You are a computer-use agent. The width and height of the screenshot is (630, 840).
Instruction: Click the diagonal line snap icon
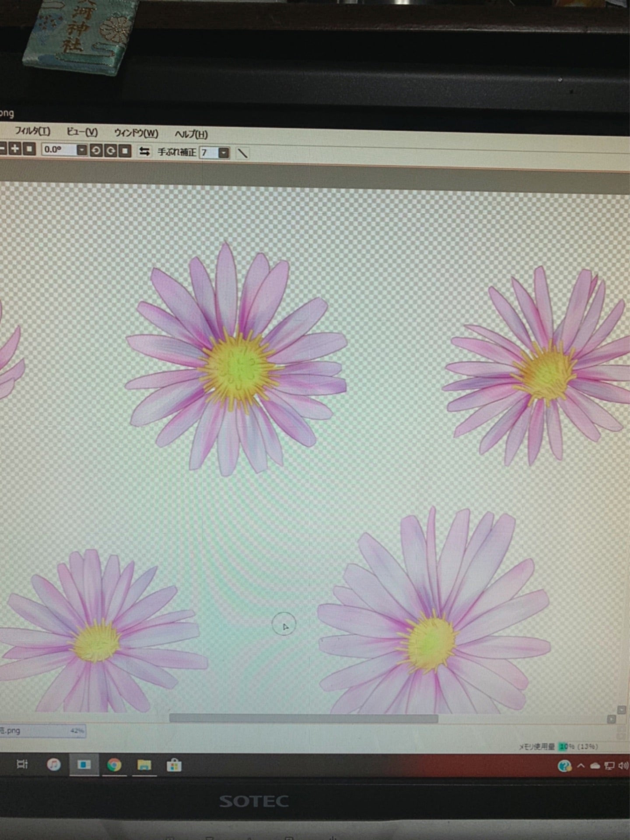tap(242, 153)
